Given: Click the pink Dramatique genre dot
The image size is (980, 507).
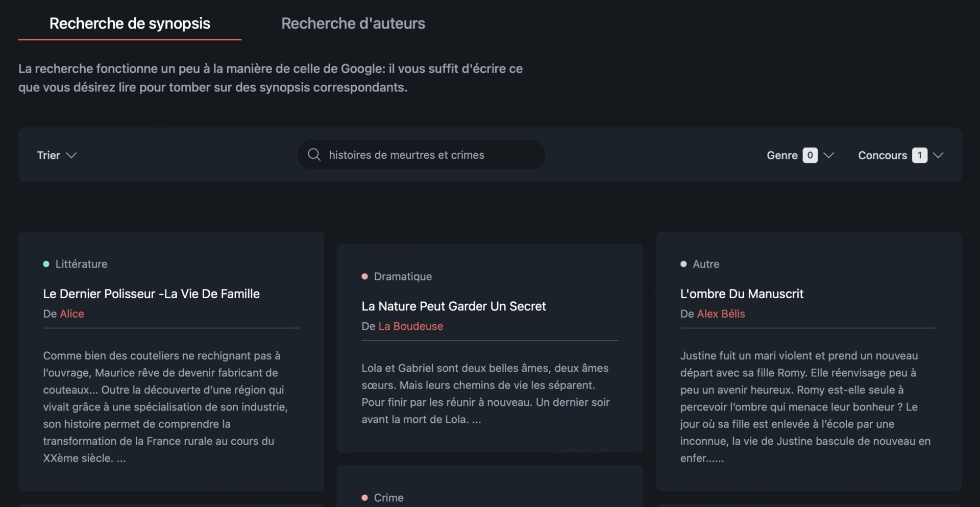Looking at the screenshot, I should tap(364, 276).
